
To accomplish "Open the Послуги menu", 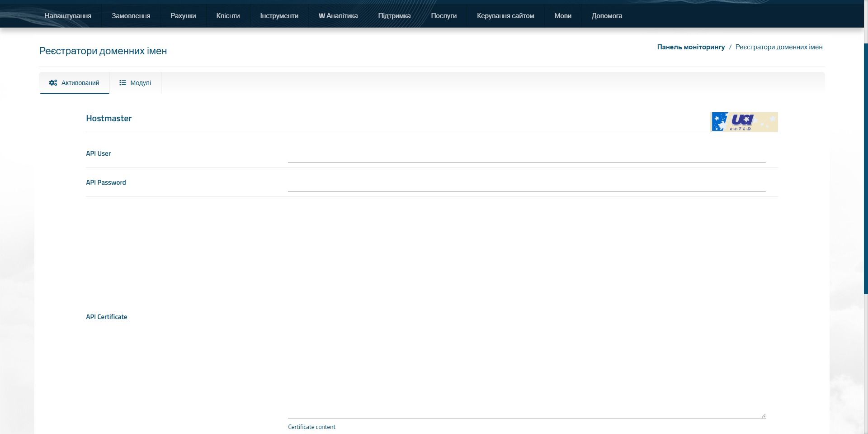I will [443, 16].
